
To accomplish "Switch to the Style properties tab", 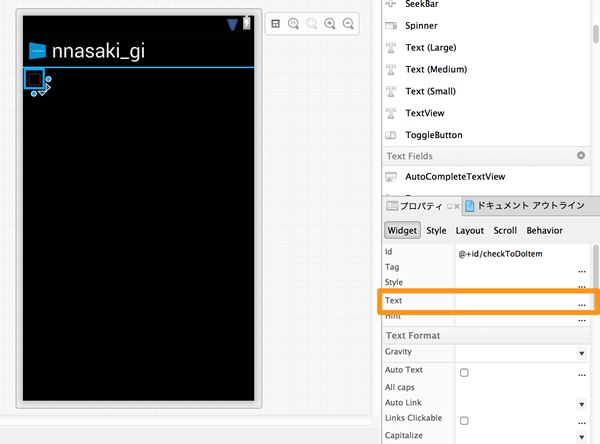I will [436, 230].
